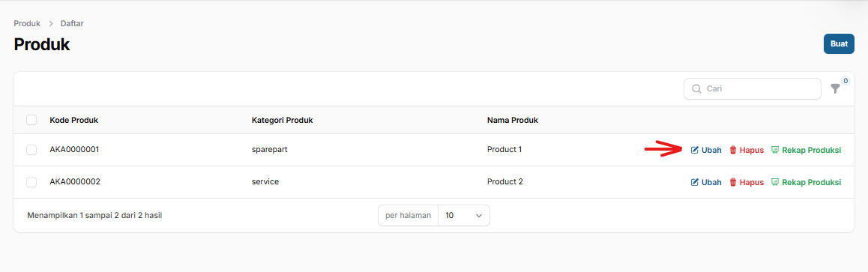Focus the Cari search field
The height and width of the screenshot is (272, 868).
click(x=753, y=88)
